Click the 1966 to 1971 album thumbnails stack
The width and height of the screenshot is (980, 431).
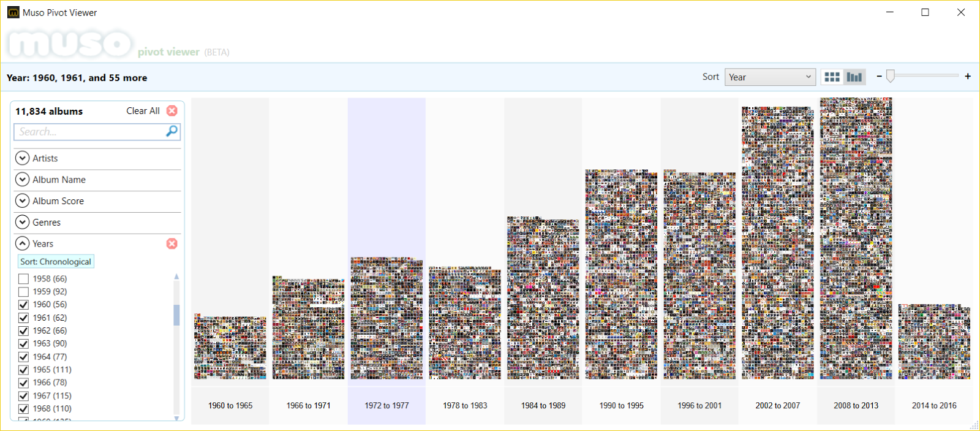pos(308,328)
